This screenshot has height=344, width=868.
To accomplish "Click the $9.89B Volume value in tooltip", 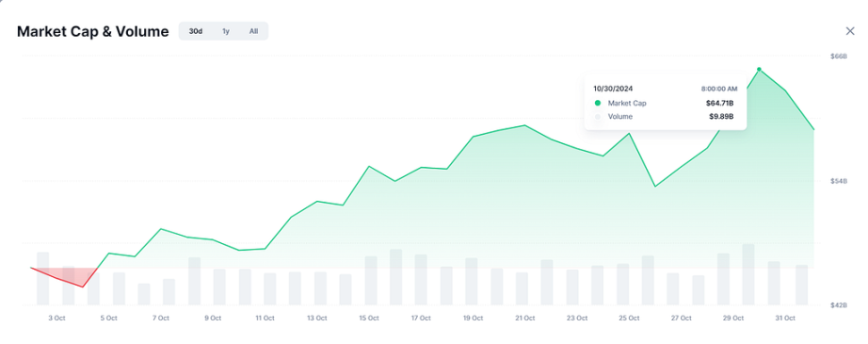I will (721, 117).
